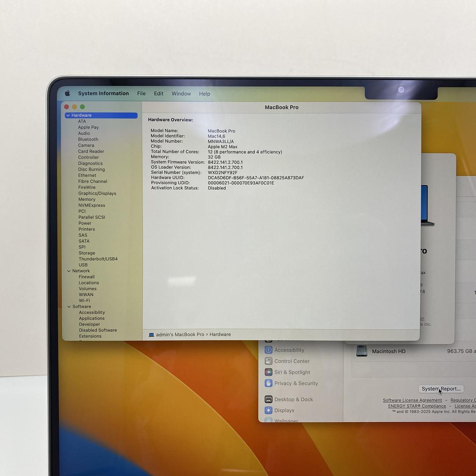
Task: Open the Edit menu
Action: 159,93
